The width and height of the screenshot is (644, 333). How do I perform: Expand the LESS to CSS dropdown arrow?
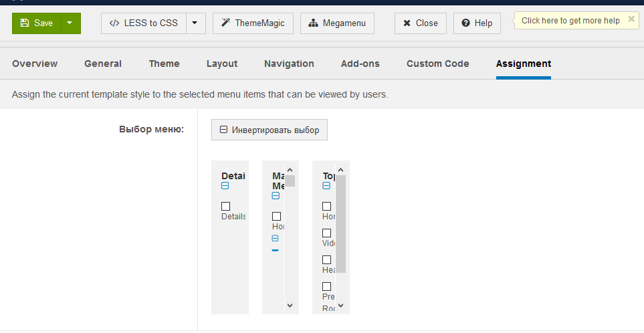pos(195,23)
